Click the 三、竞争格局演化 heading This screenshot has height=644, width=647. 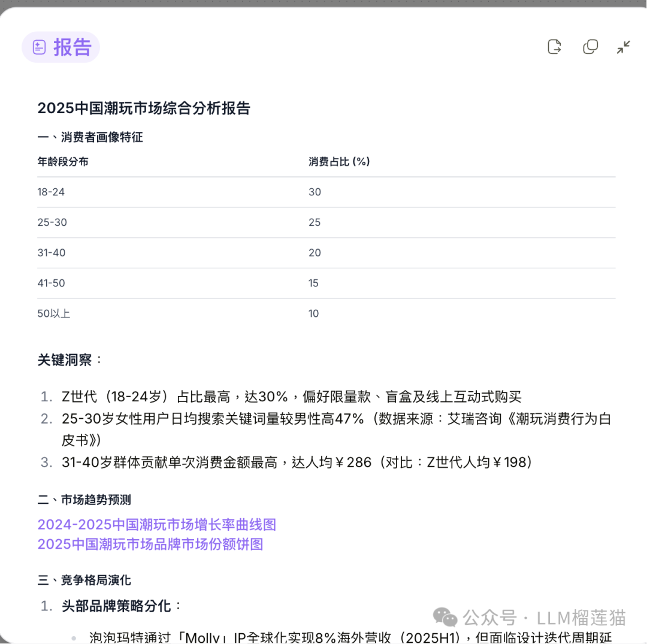pyautogui.click(x=84, y=580)
